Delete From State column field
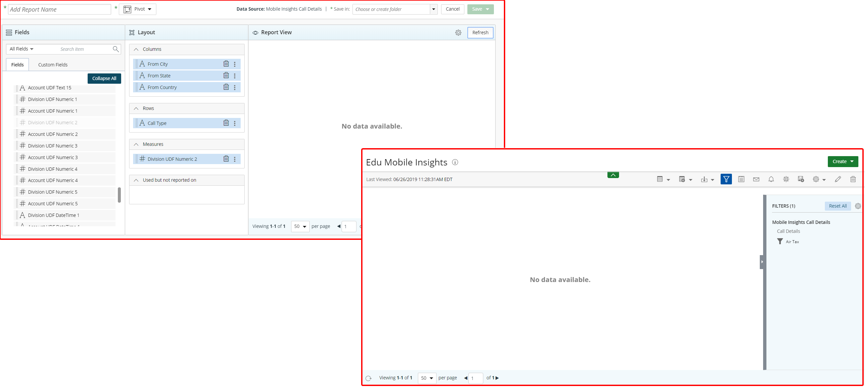 pyautogui.click(x=226, y=75)
